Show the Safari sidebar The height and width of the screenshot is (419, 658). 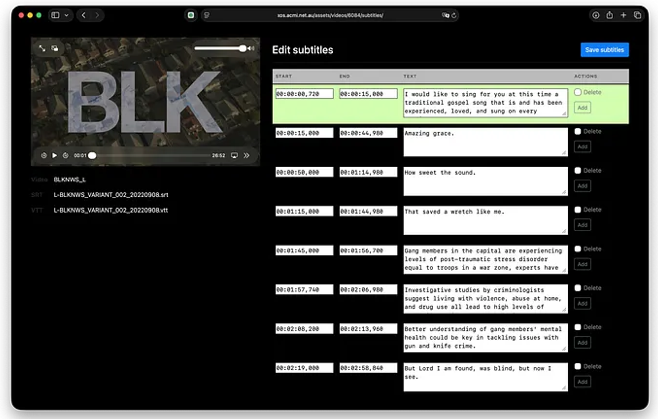coord(55,15)
